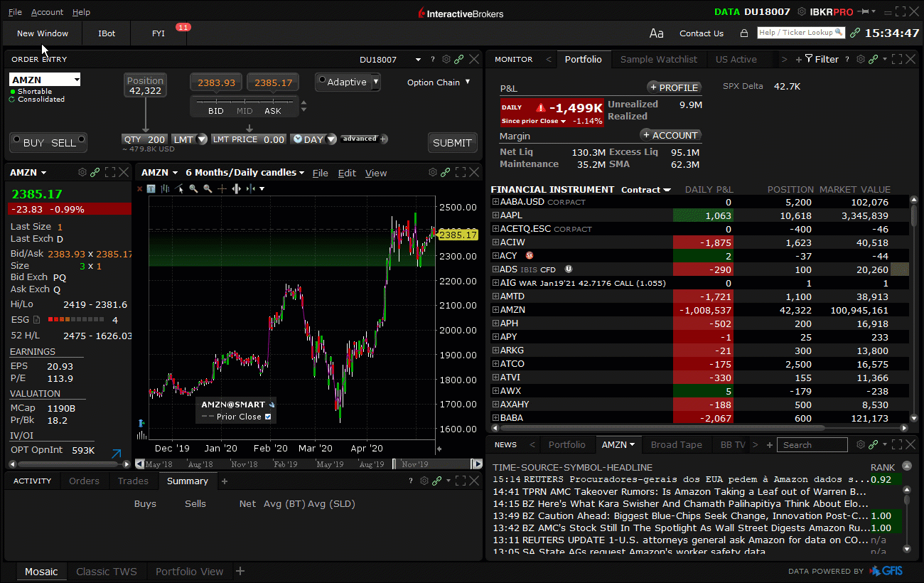Activate the crosshair tool in chart toolbar

pos(222,188)
